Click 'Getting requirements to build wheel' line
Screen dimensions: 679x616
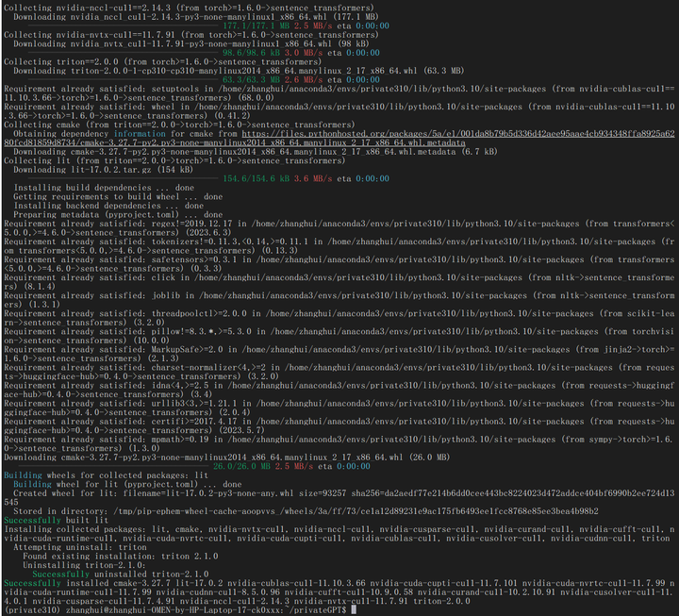coord(118,196)
